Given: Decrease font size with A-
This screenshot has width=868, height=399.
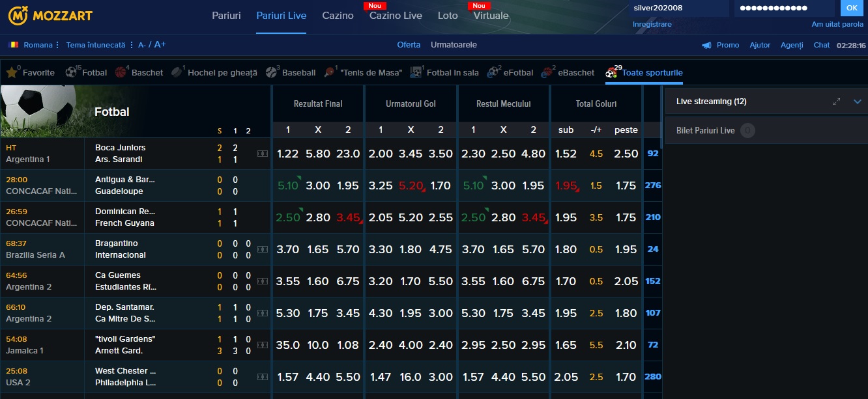Looking at the screenshot, I should pos(142,45).
